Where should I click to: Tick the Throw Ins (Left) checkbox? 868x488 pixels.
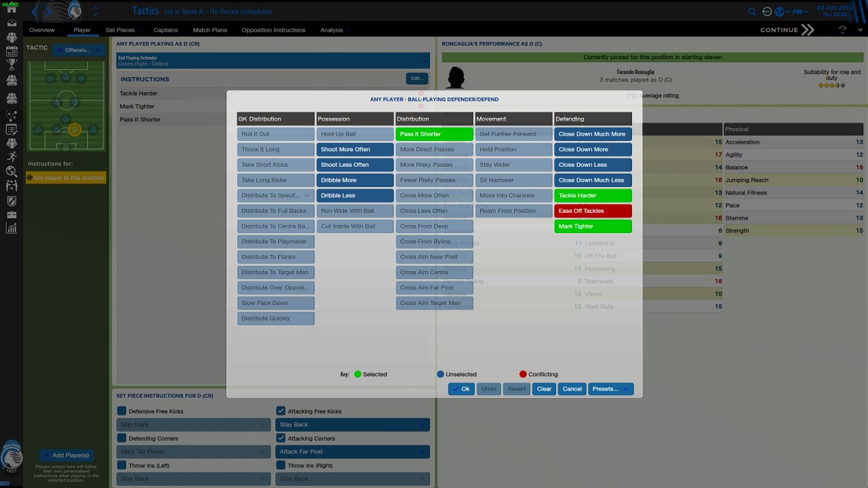[x=121, y=465]
